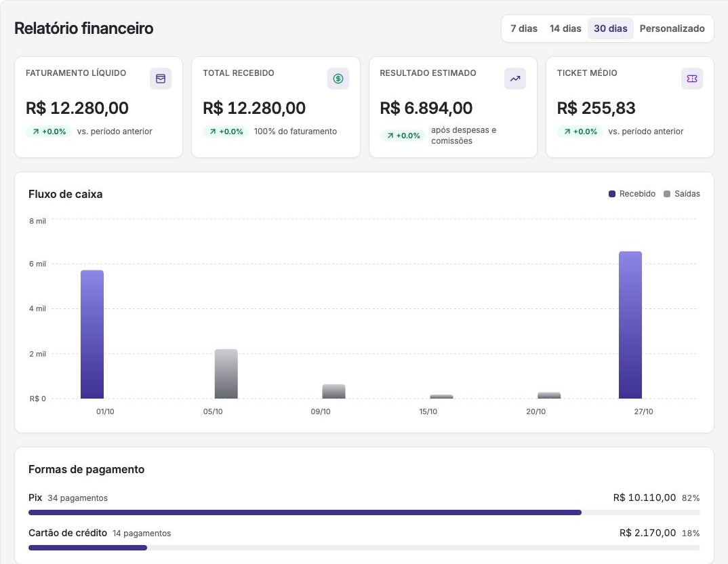Click the Cartão de crédito label
Screen dimensions: 728x564
pos(68,533)
